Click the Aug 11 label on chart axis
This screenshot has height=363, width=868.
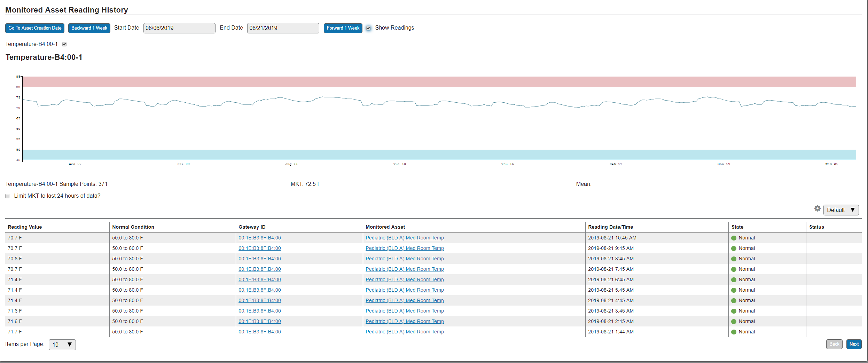tap(291, 164)
